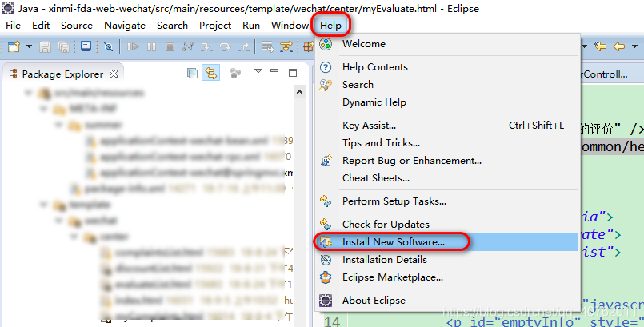Switch to the rControll... editor tab

(605, 74)
